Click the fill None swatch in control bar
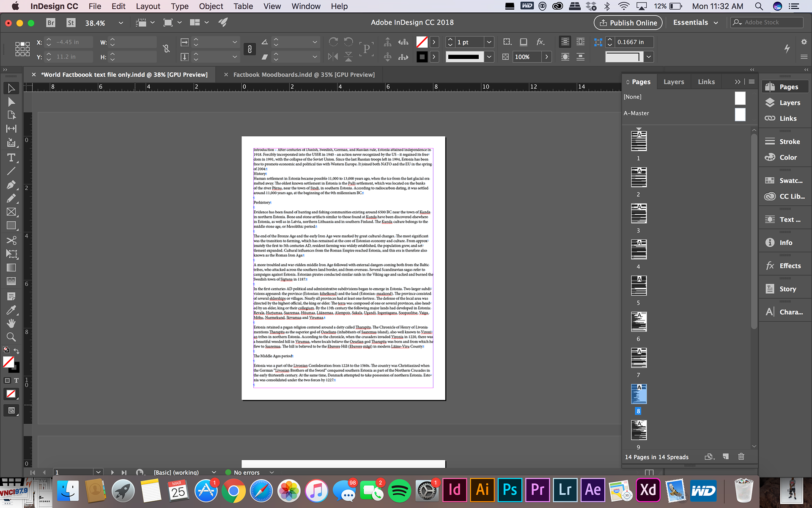Screen dimensions: 812x508 point(422,42)
